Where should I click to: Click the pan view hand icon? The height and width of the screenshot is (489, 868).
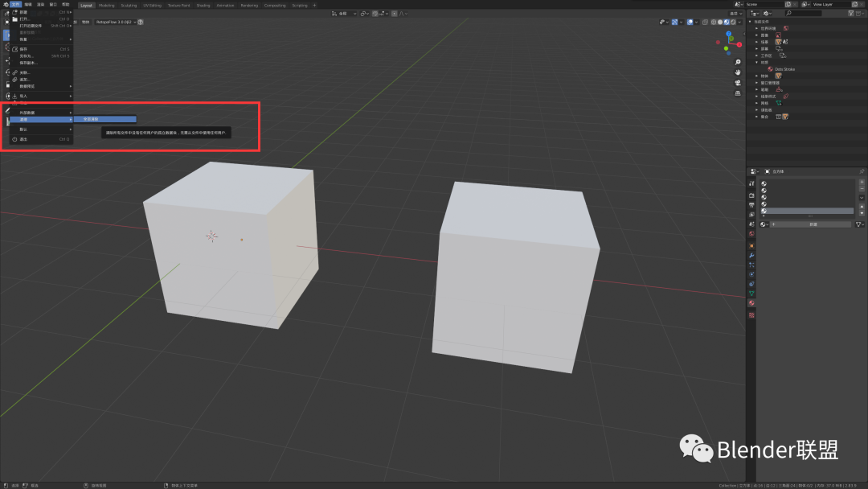(x=737, y=72)
